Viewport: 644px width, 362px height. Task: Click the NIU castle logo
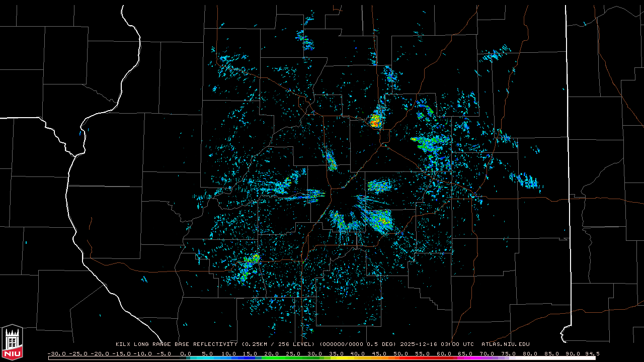pos(12,342)
